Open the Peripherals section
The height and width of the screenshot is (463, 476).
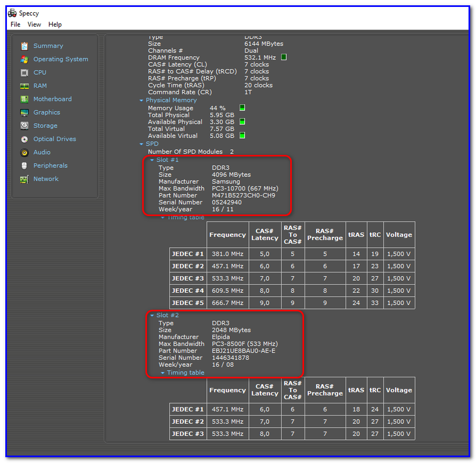tap(50, 166)
